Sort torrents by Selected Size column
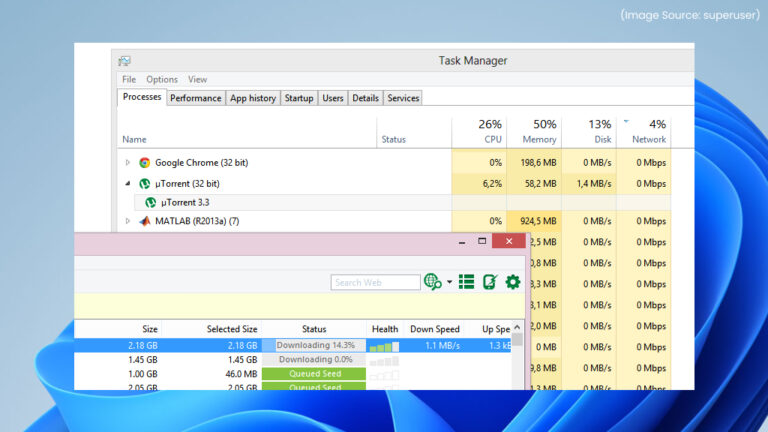Image resolution: width=768 pixels, height=432 pixels. coord(232,329)
